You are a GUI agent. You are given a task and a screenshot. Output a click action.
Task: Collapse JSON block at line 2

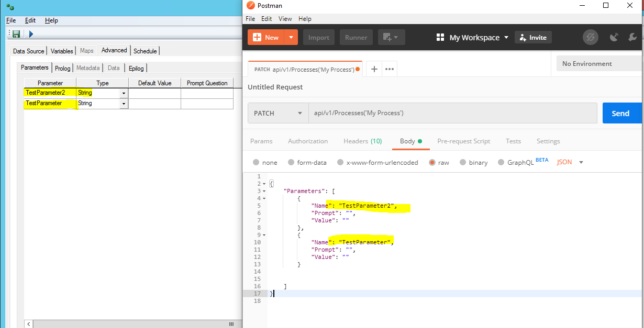point(264,184)
